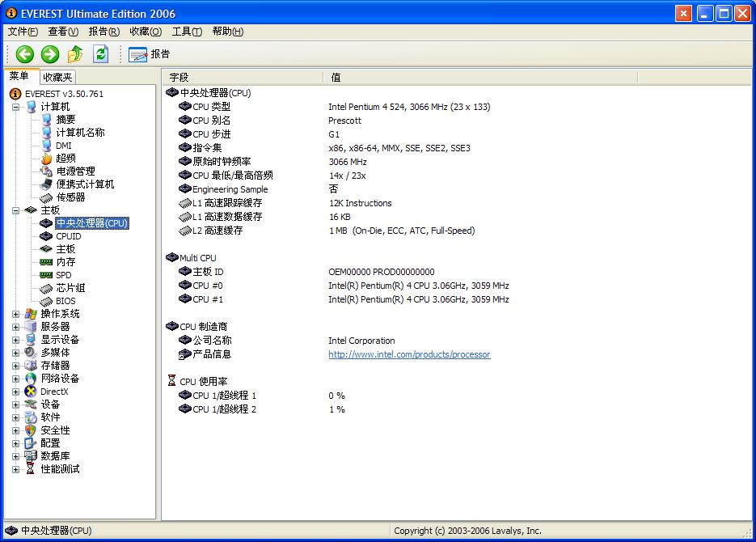This screenshot has height=542, width=756.
Task: Click the 服务器 icon
Action: [x=31, y=327]
